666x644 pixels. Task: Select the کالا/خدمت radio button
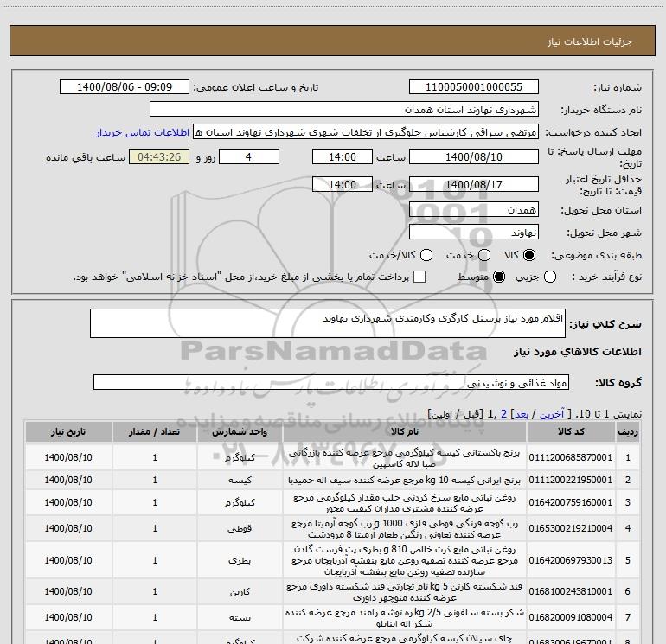tap(426, 255)
